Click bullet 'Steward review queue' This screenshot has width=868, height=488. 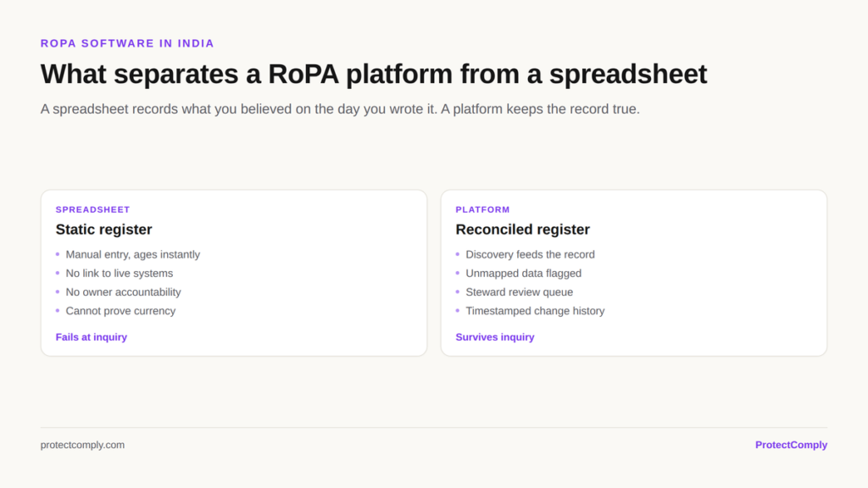click(x=520, y=292)
